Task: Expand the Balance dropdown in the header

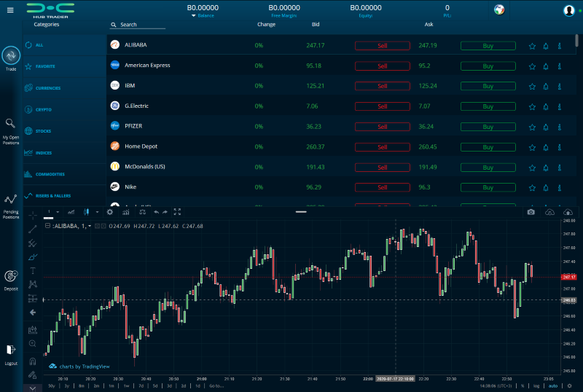Action: point(194,15)
